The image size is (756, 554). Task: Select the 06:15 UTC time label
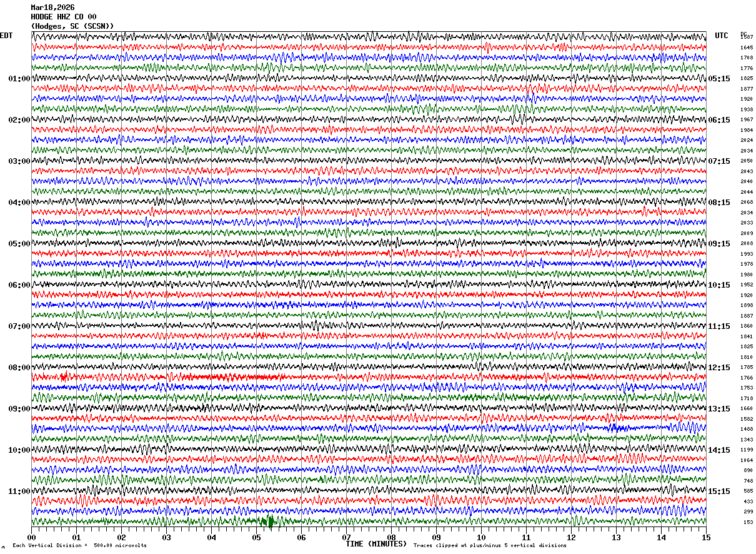pyautogui.click(x=719, y=120)
